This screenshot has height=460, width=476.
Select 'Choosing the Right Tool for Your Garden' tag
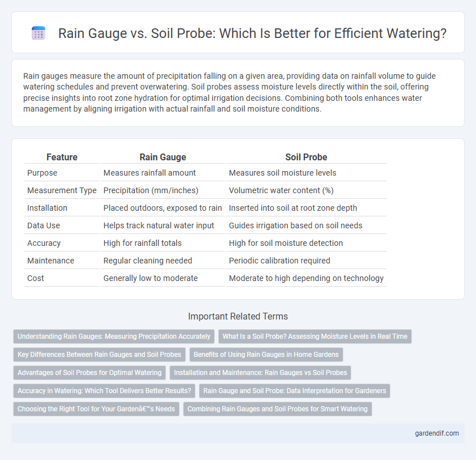pyautogui.click(x=96, y=409)
